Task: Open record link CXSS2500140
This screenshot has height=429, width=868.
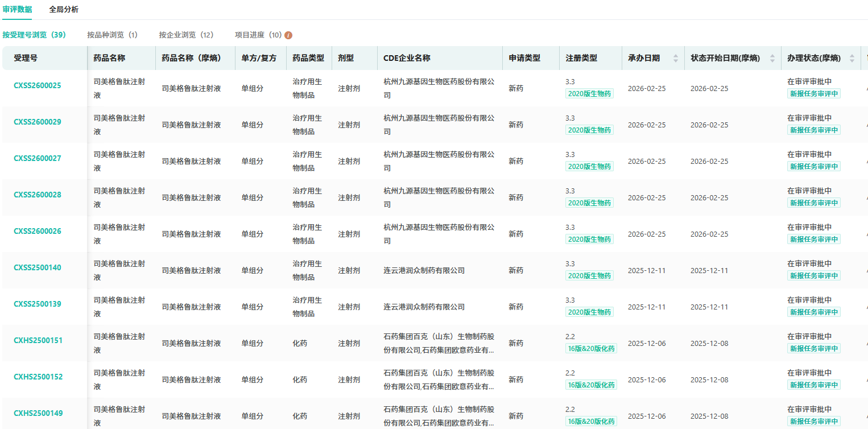Action: coord(38,268)
